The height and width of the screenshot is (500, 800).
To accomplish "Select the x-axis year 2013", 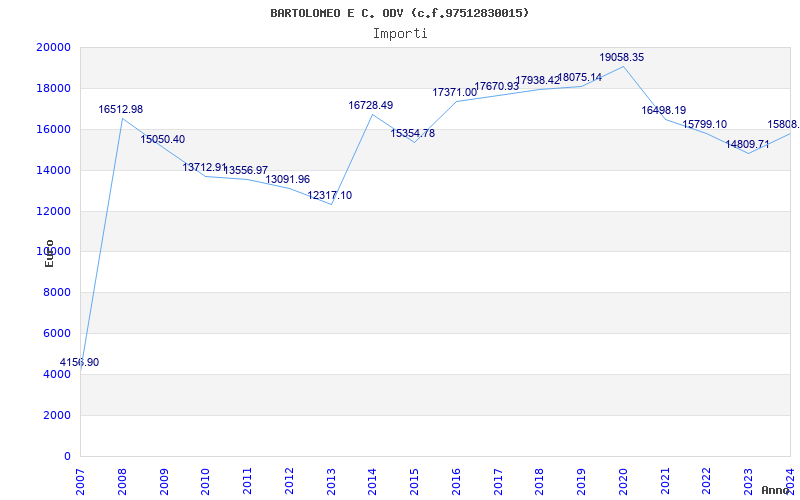I will (x=331, y=482).
